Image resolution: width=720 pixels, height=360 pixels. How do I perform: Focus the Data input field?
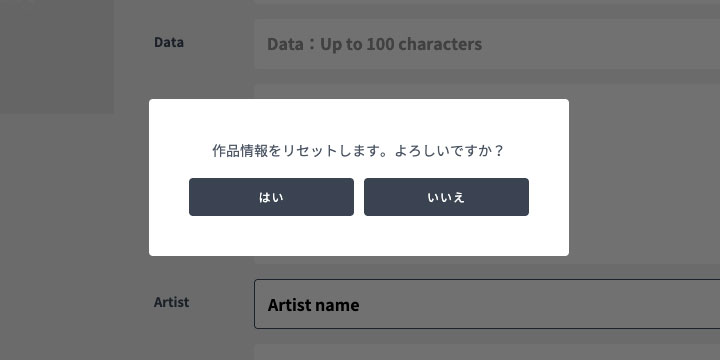(x=487, y=44)
